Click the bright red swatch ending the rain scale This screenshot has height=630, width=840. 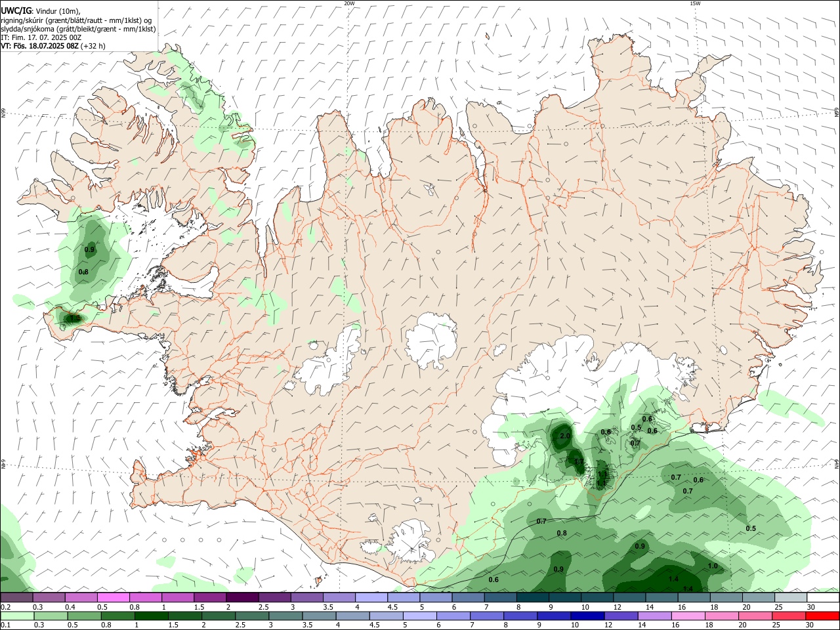[823, 616]
